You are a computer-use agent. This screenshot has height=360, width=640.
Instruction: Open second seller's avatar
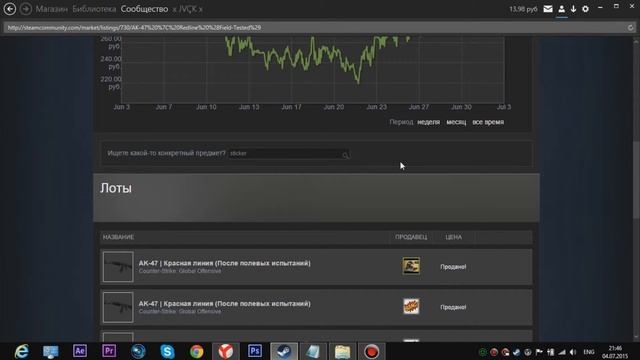pos(411,307)
